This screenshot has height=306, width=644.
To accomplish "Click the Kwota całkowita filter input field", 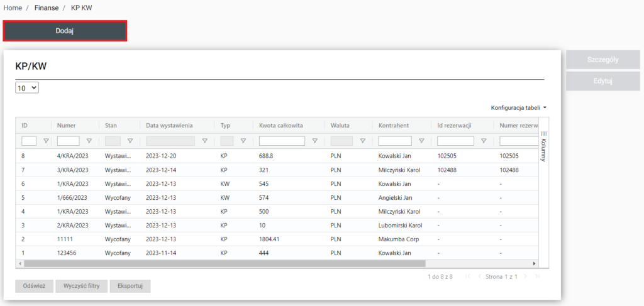I will pyautogui.click(x=282, y=141).
